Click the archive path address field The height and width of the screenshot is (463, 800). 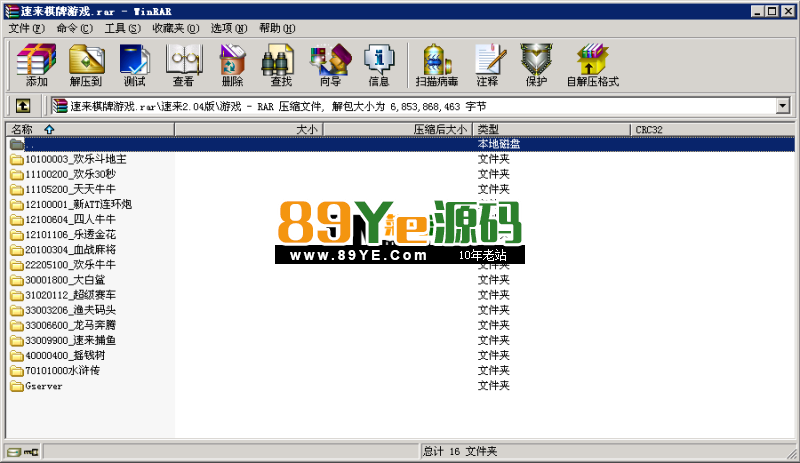pos(413,106)
